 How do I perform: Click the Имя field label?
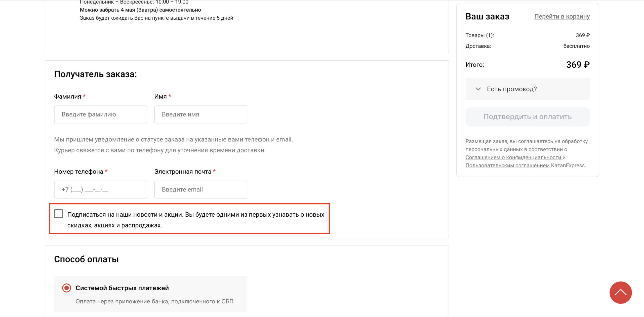coord(160,97)
